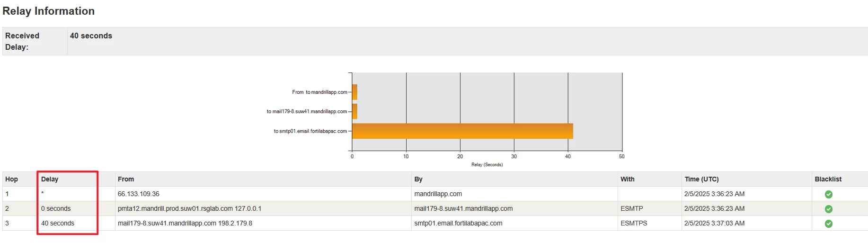Click the 40 seconds received delay value

(91, 36)
